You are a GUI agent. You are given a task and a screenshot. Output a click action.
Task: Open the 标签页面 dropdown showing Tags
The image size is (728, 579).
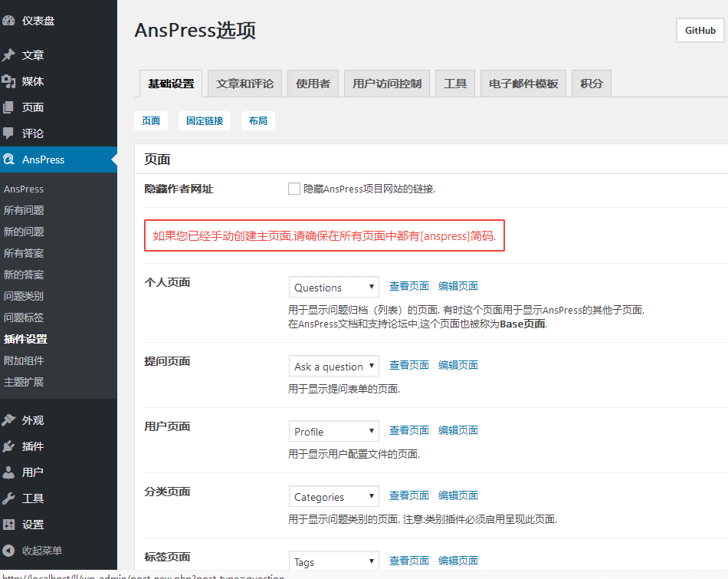pyautogui.click(x=334, y=561)
